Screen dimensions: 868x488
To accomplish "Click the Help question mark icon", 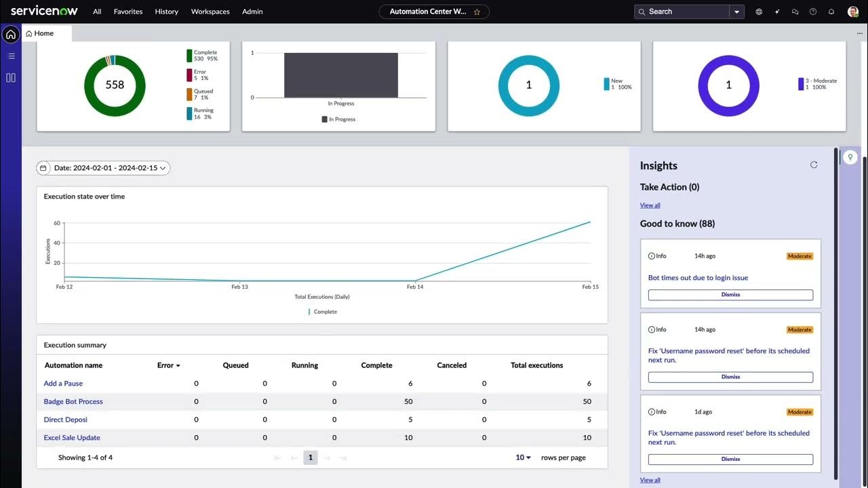I will 812,12.
